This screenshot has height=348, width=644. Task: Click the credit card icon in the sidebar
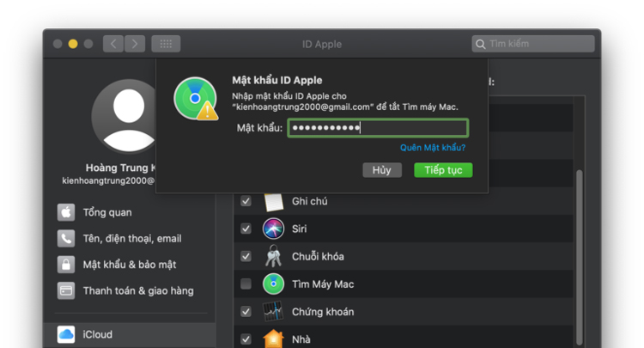pyautogui.click(x=66, y=291)
